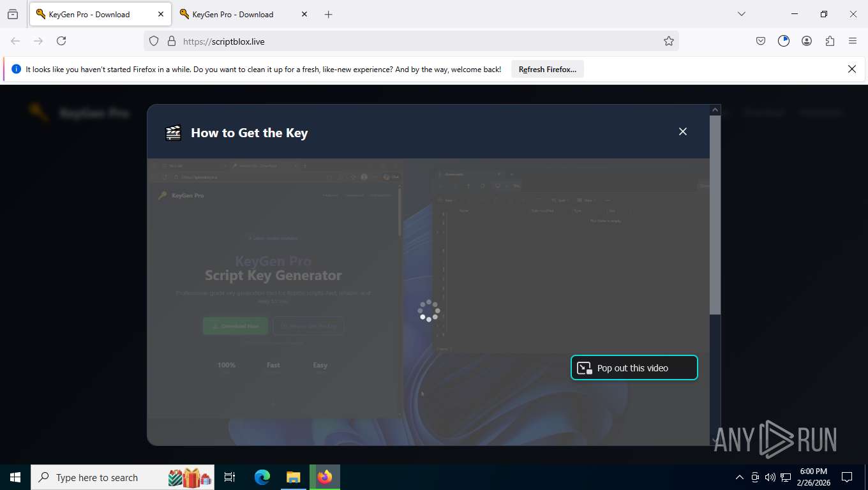Dismiss the Firefox notification bar
Viewport: 868px width, 490px height.
[851, 69]
